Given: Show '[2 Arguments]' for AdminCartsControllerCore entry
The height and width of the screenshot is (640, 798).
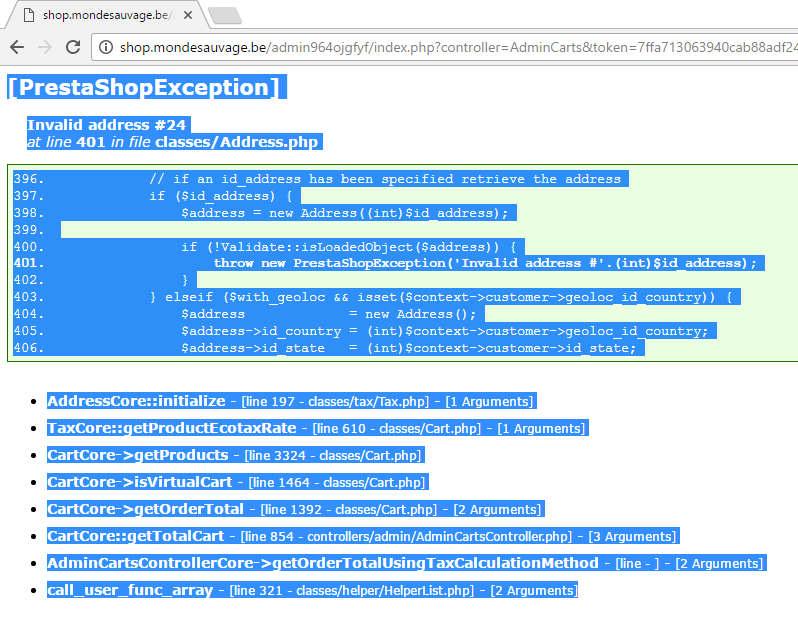Looking at the screenshot, I should [719, 563].
